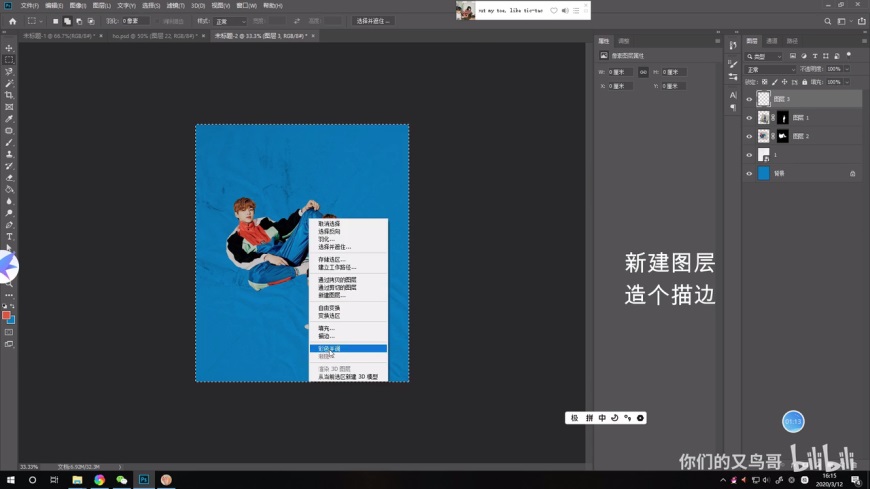
Task: Select the History Brush tool
Action: click(9, 166)
